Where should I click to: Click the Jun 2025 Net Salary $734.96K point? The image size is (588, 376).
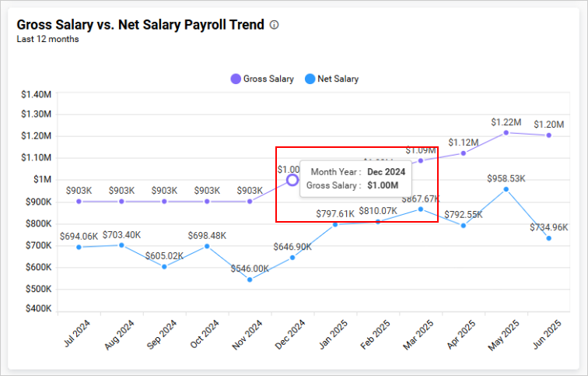click(x=549, y=238)
